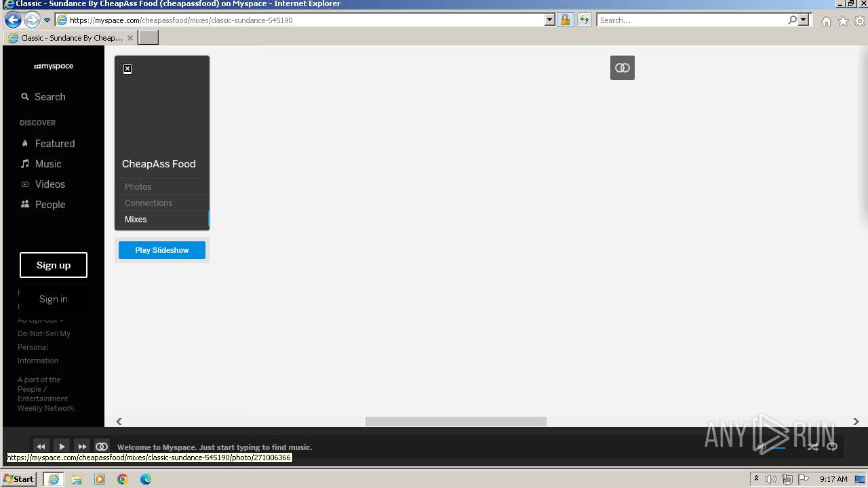Screen dimensions: 868x488
Task: Open CheapAss Food profile name
Action: pos(159,164)
